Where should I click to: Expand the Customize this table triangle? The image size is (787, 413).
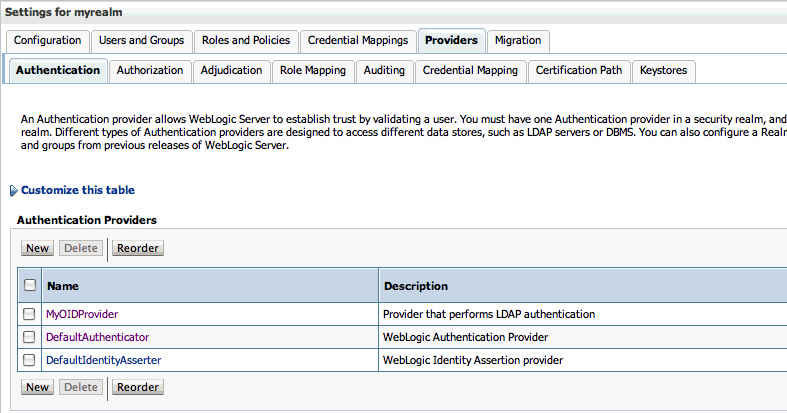click(x=13, y=190)
